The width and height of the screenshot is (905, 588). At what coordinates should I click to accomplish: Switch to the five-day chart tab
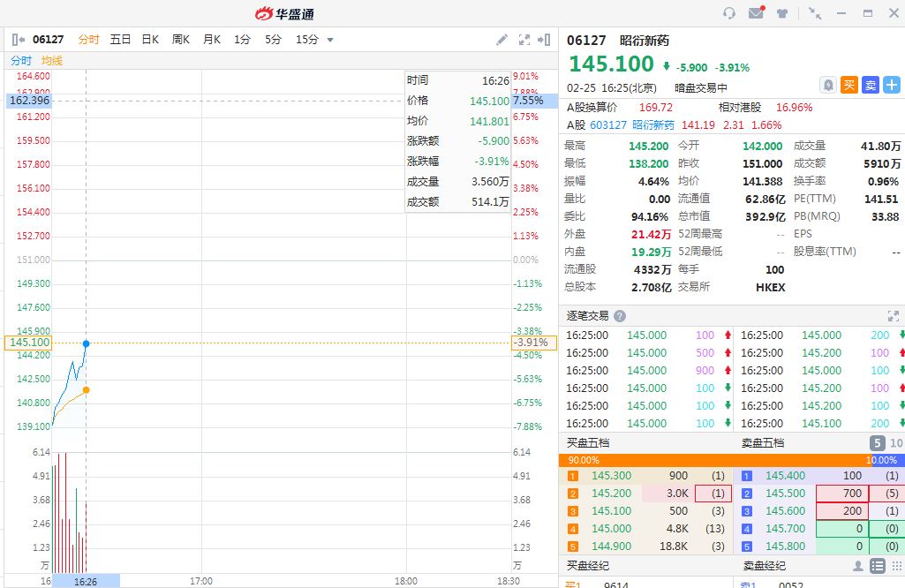pos(120,40)
